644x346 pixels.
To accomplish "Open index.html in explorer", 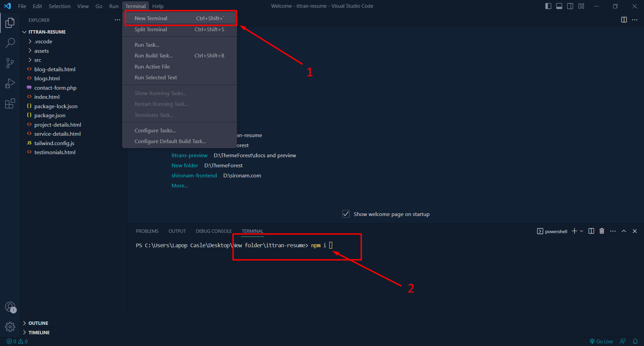I will 47,97.
